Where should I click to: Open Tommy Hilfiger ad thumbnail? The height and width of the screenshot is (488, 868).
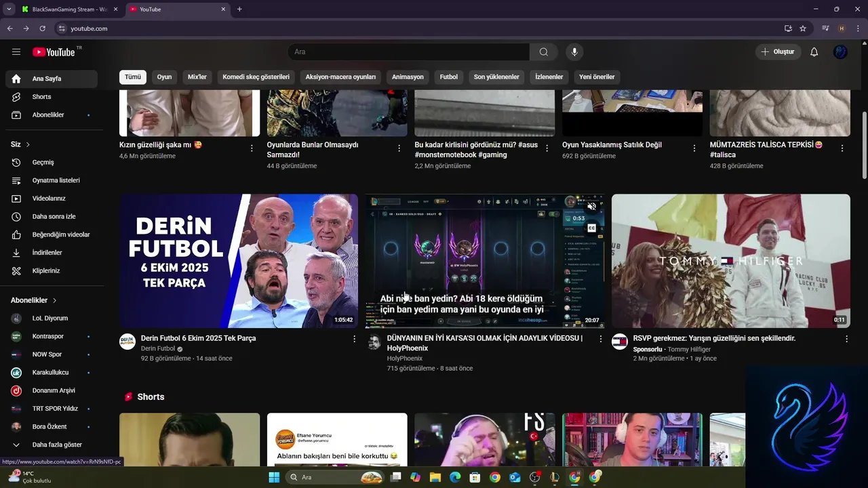coord(731,261)
